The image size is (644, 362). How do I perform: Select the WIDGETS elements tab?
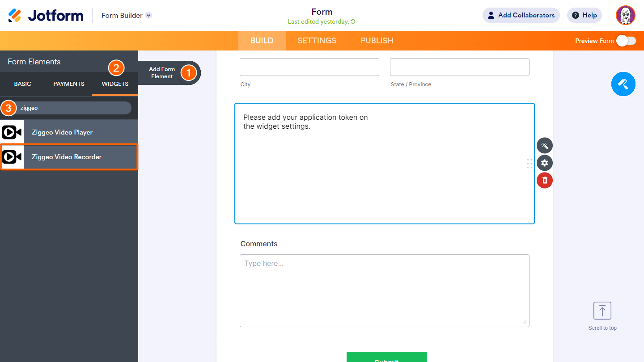pyautogui.click(x=115, y=84)
